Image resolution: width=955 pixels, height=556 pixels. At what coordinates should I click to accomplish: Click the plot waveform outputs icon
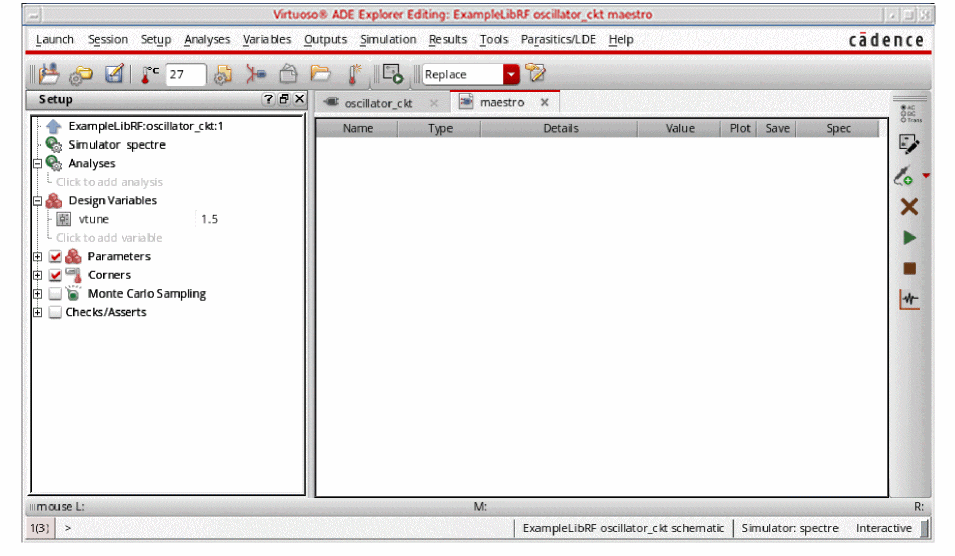(x=909, y=299)
